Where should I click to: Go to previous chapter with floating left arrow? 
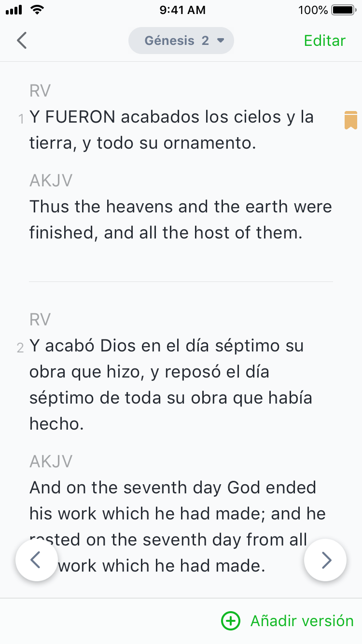37,560
